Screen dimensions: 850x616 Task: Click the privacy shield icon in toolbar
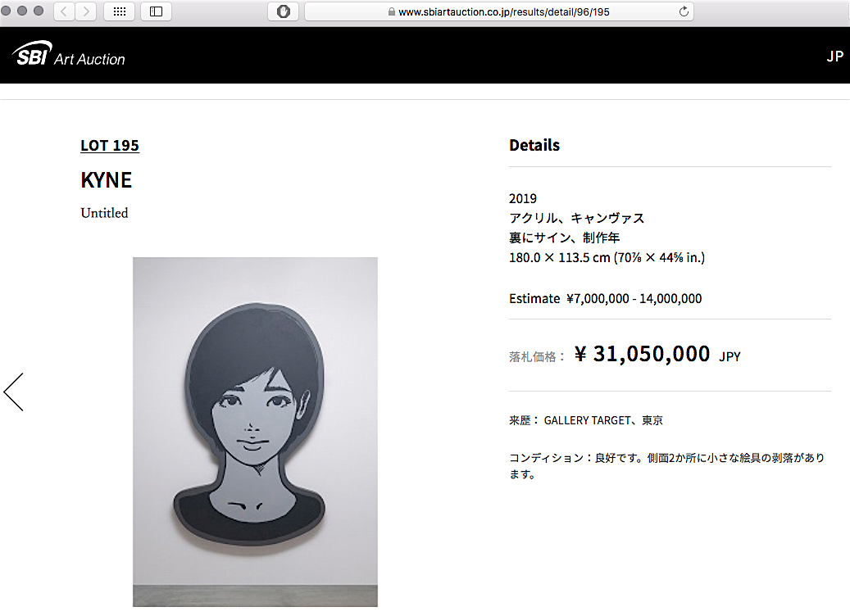coord(283,11)
